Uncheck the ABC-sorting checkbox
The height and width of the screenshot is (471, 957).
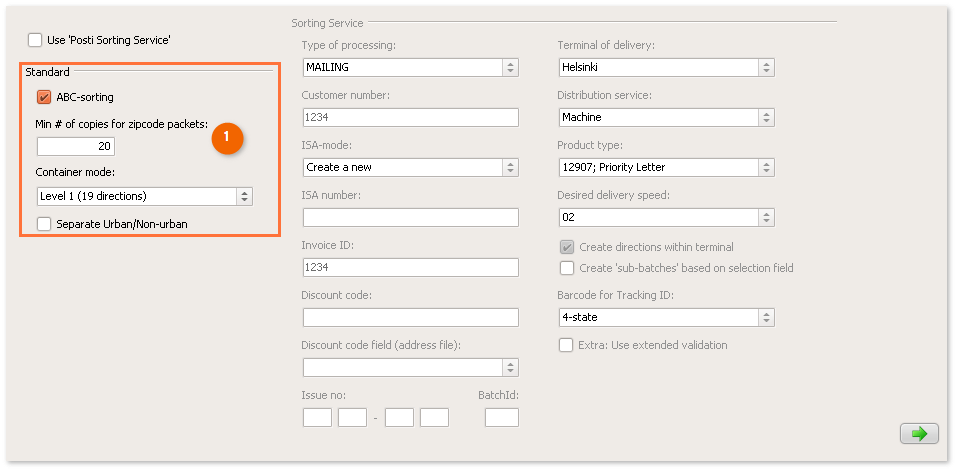(x=44, y=97)
